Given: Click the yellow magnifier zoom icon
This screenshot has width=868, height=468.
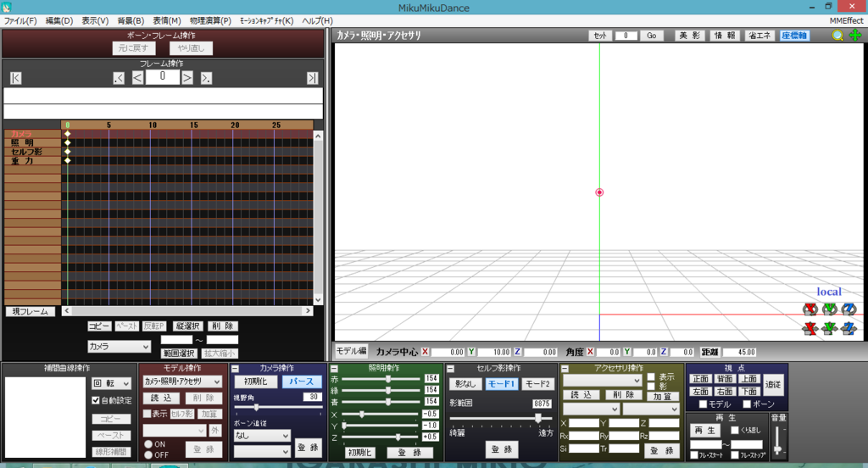Looking at the screenshot, I should coord(837,36).
